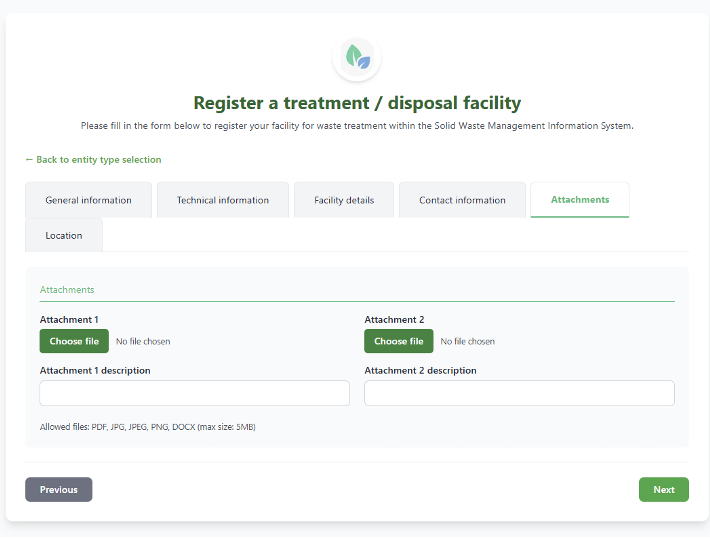This screenshot has width=710, height=538.
Task: Focus the Attachment 1 description field
Action: click(195, 393)
